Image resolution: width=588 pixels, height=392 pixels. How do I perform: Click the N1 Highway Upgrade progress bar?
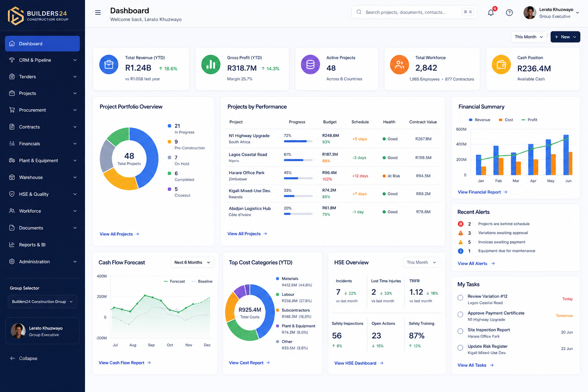click(x=298, y=141)
